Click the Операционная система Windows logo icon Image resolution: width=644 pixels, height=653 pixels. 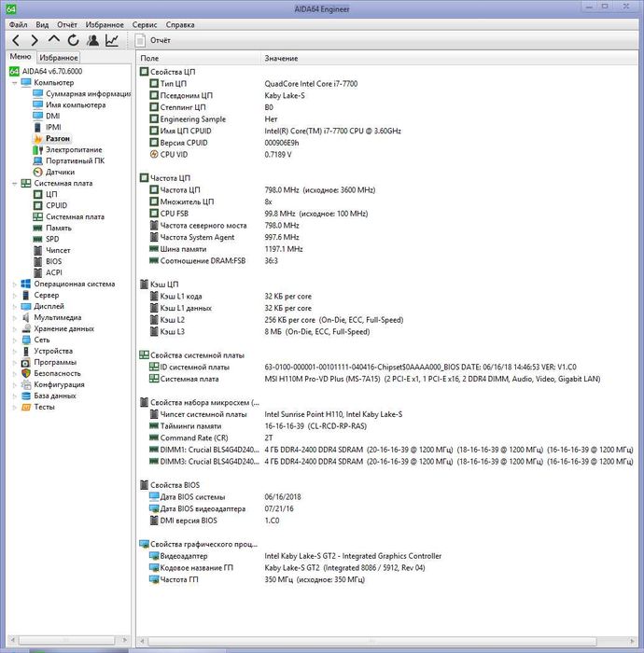[26, 284]
